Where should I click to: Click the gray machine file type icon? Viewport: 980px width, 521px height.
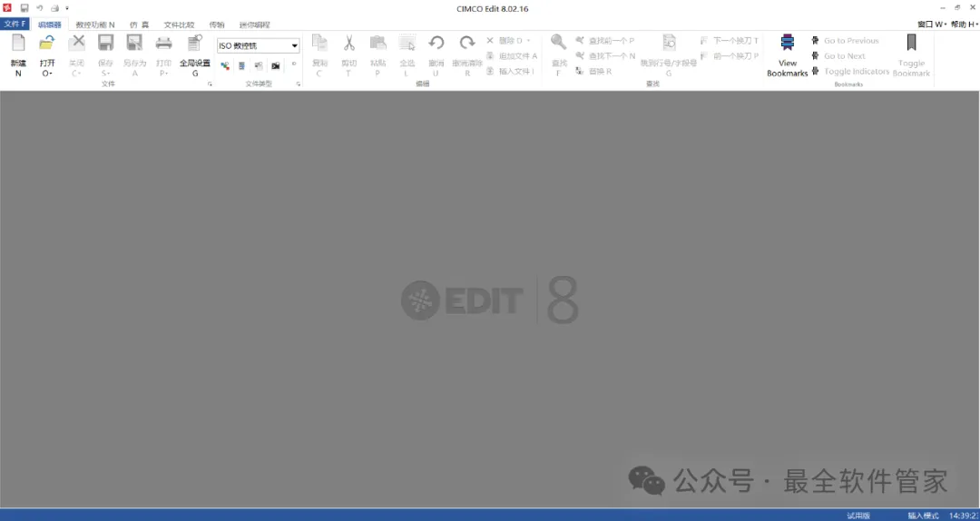coord(259,65)
